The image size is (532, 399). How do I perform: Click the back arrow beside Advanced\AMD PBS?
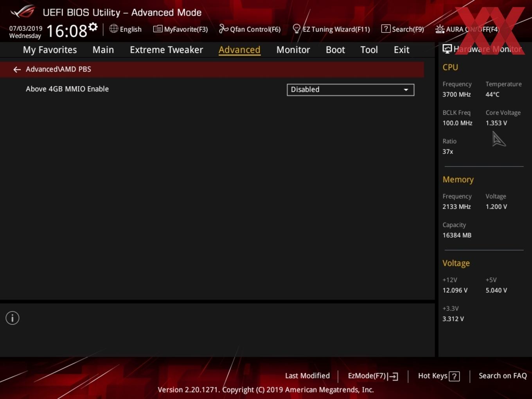(17, 70)
